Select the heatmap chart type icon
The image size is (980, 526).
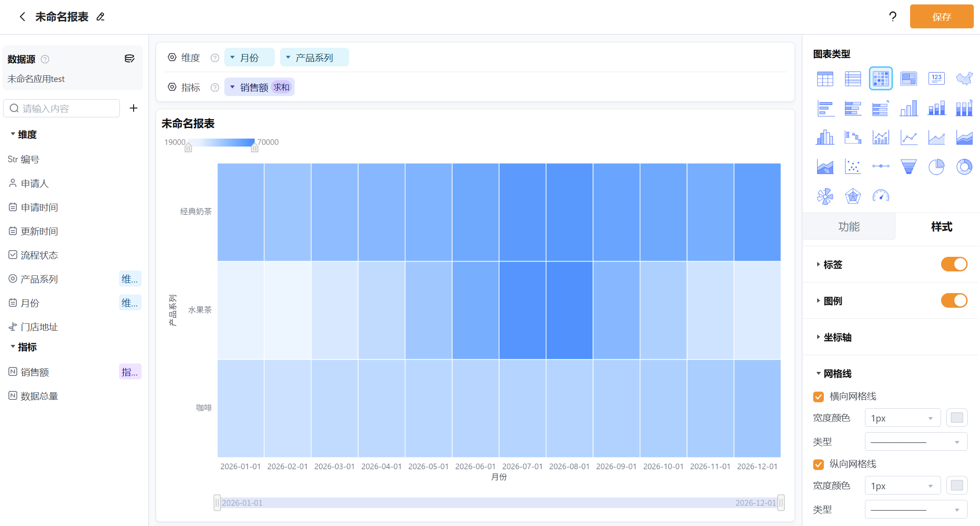click(880, 79)
